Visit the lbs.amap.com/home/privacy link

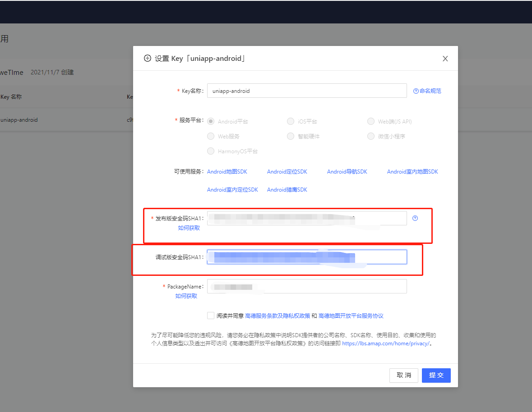pos(386,343)
